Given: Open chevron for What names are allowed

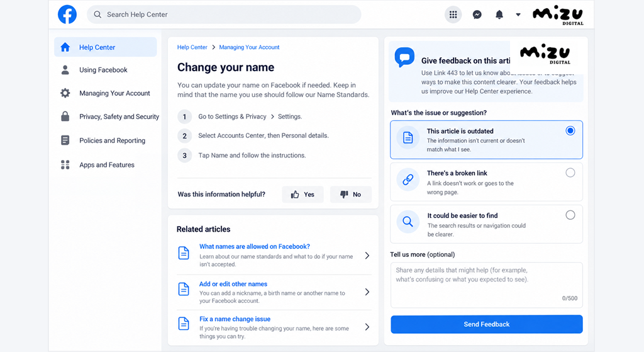Looking at the screenshot, I should click(x=367, y=256).
